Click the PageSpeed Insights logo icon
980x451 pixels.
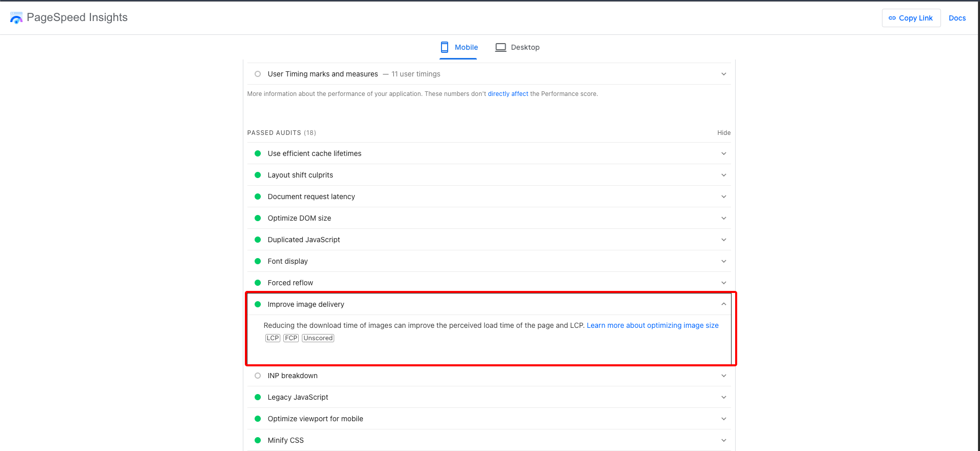pyautogui.click(x=16, y=18)
